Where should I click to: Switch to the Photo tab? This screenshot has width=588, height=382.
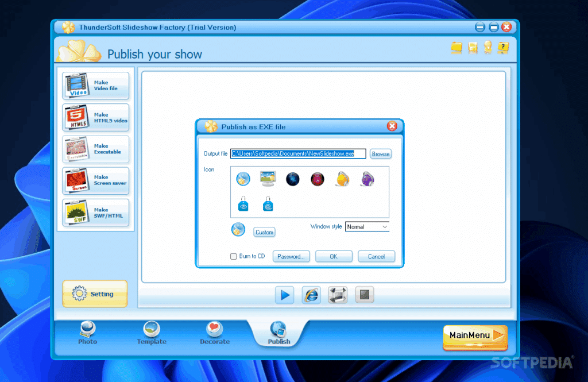(x=87, y=333)
